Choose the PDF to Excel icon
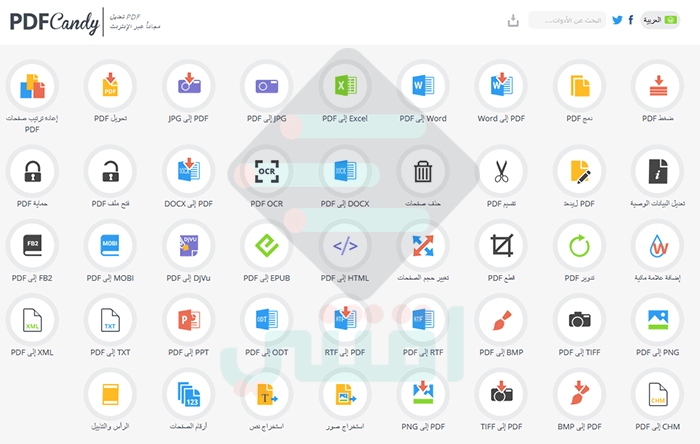The height and width of the screenshot is (444, 700). click(x=345, y=86)
